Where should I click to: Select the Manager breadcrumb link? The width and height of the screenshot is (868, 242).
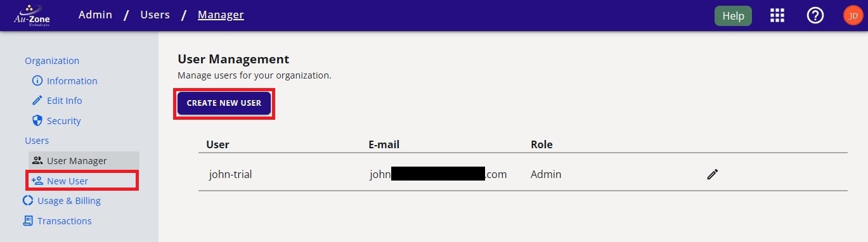[221, 15]
